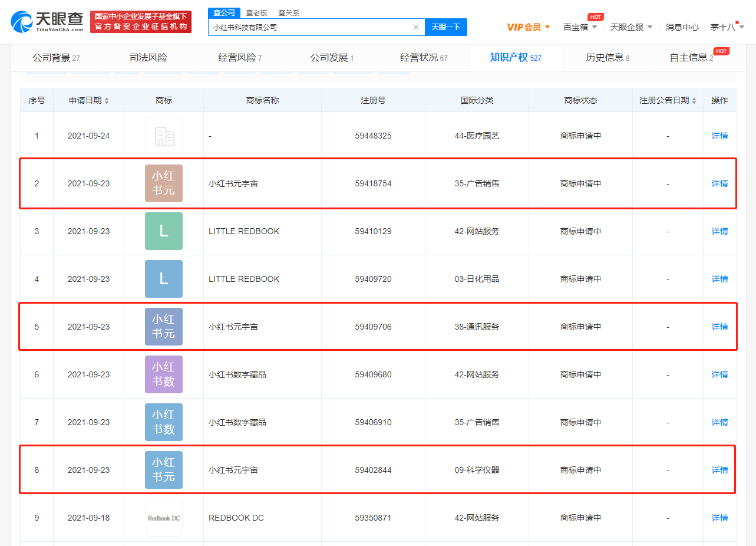Switch to the 历史信息 tab
This screenshot has width=756, height=546.
click(608, 58)
